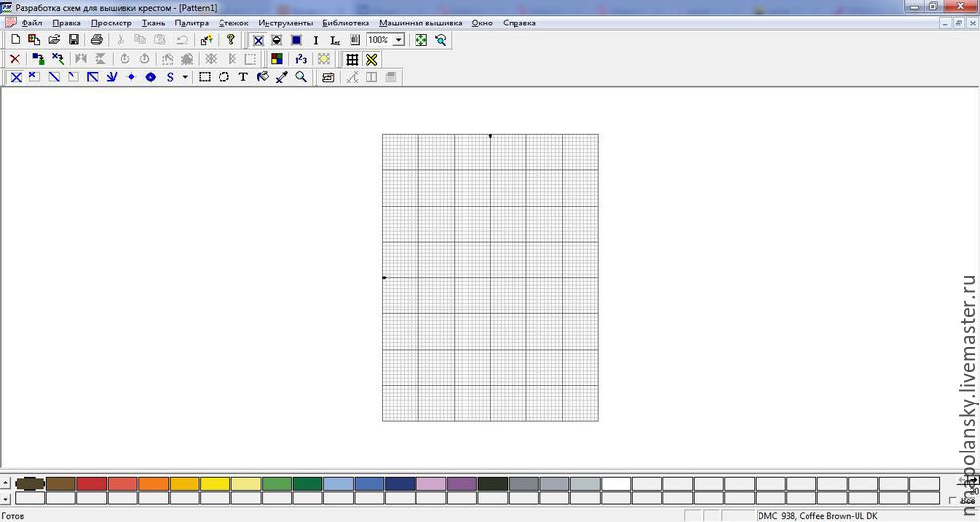Open the Стежок menu
The image size is (980, 522).
[x=233, y=24]
